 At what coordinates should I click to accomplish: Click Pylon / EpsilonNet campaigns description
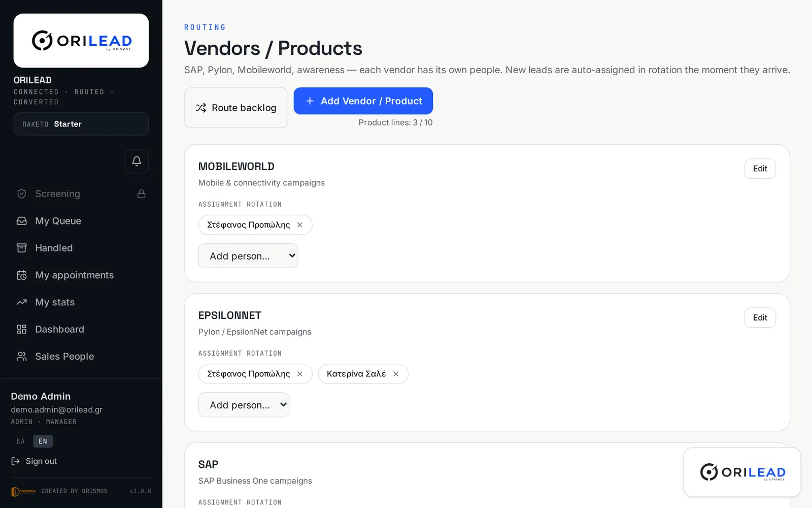(255, 332)
